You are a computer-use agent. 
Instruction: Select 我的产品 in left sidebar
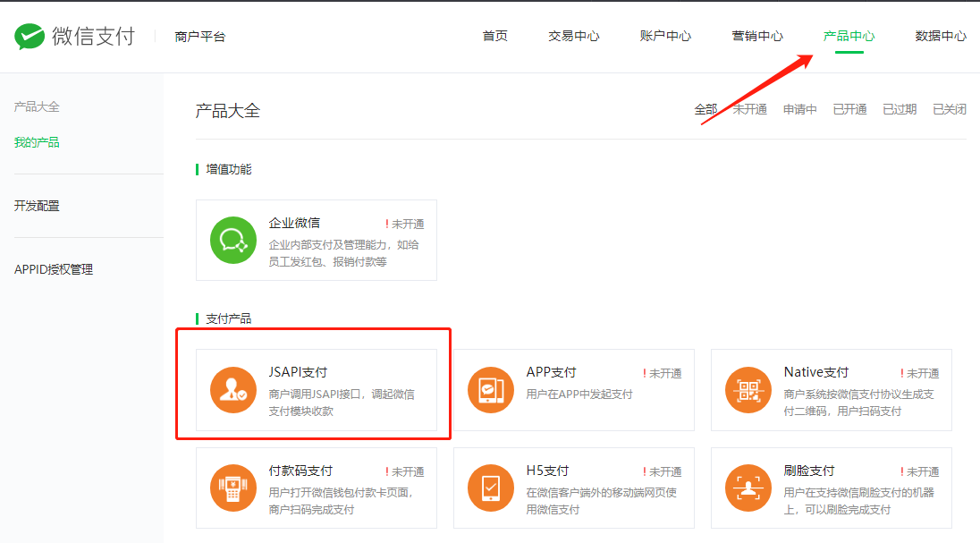(37, 142)
